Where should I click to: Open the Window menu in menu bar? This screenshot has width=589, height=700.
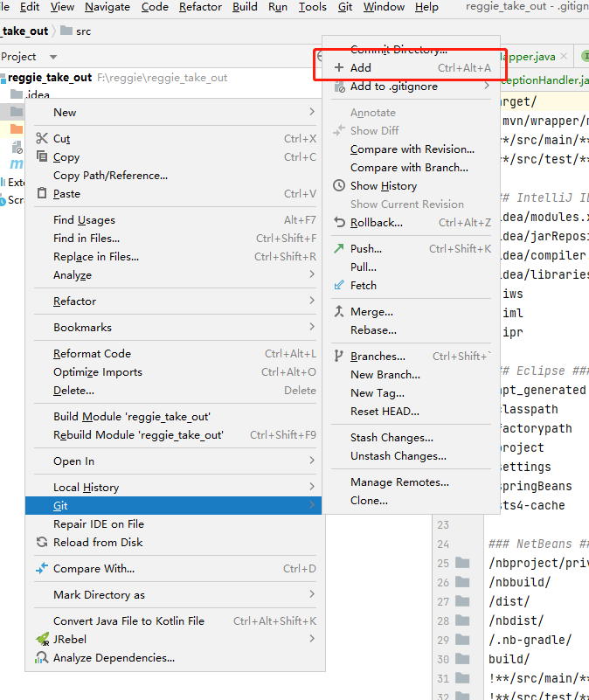tap(384, 7)
